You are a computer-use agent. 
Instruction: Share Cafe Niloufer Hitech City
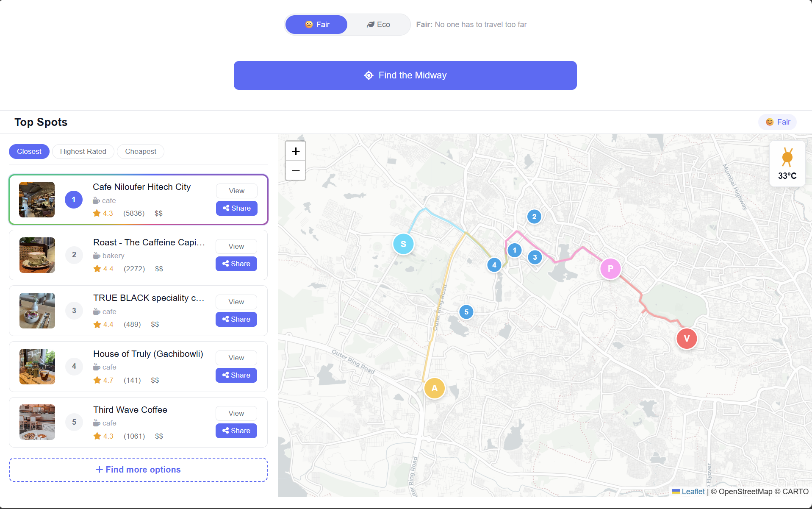pos(237,208)
